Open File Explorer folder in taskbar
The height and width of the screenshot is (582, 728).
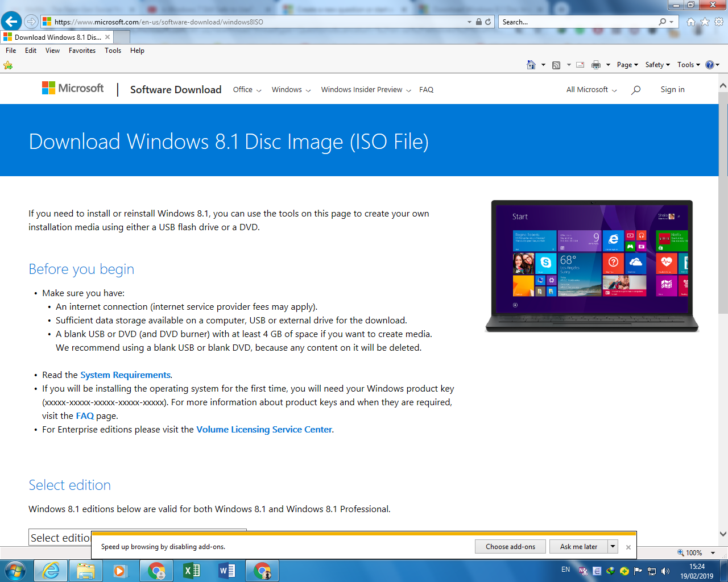tap(86, 571)
